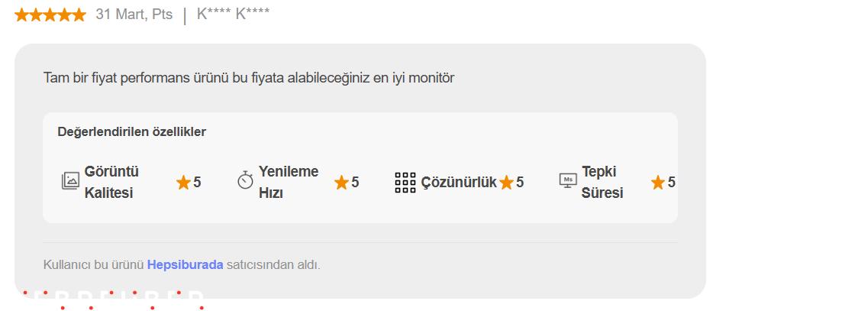This screenshot has width=868, height=311.
Task: Click the Görüntü Kalitesi picture icon
Action: pyautogui.click(x=70, y=181)
